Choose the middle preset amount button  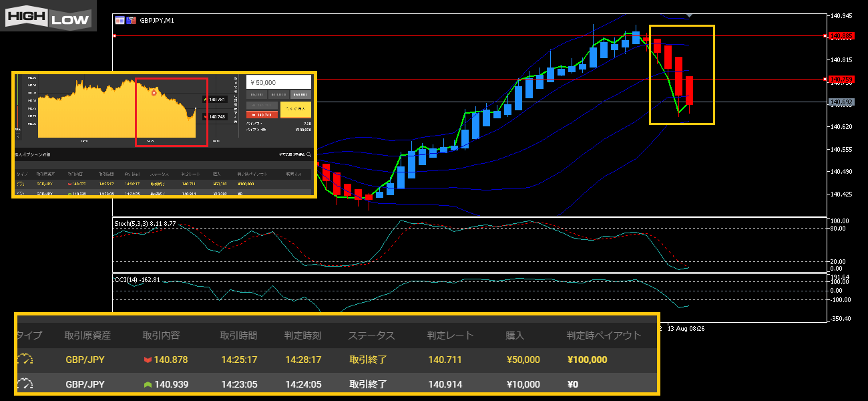278,95
